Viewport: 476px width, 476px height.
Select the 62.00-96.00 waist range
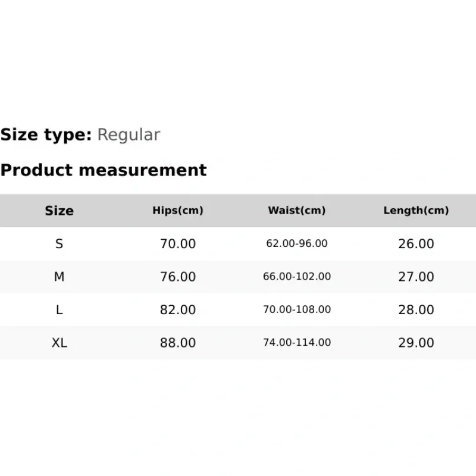297,244
